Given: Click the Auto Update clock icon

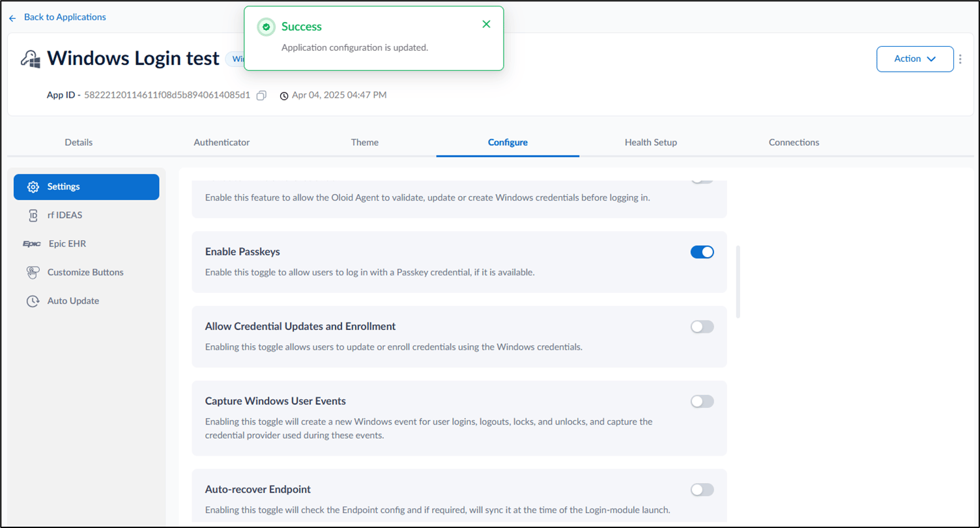Looking at the screenshot, I should [33, 301].
